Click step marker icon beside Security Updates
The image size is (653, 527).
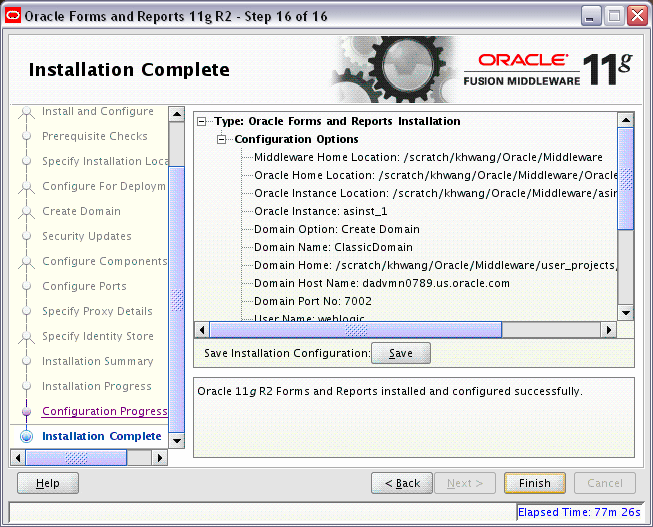pyautogui.click(x=27, y=236)
